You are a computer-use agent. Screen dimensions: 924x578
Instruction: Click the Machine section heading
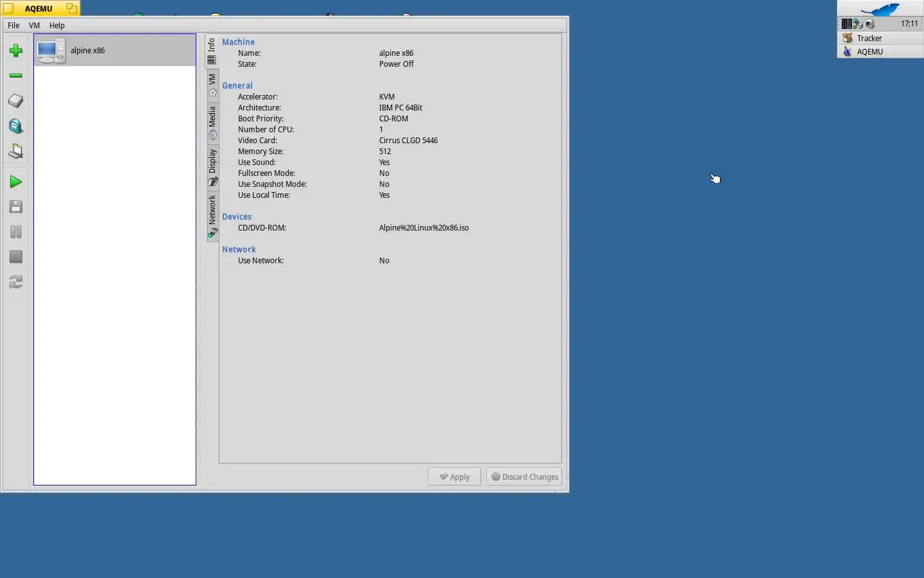[238, 42]
